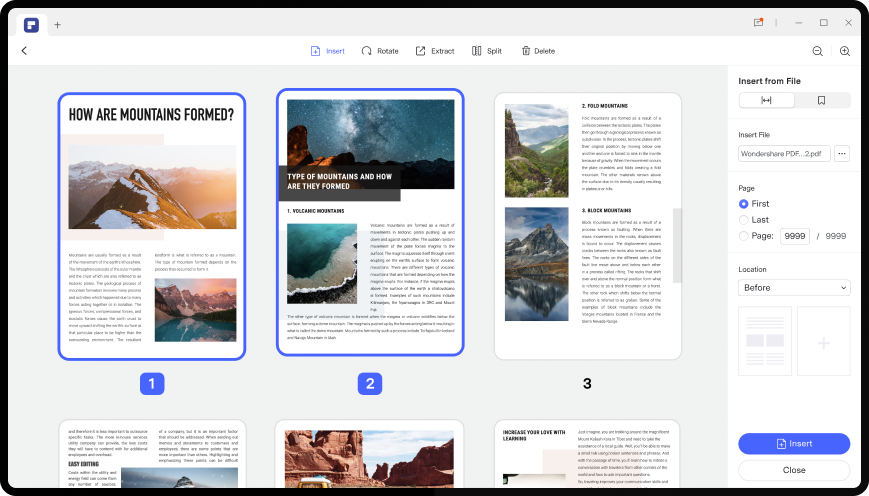The width and height of the screenshot is (869, 496).
Task: Select the Last page radio button
Action: click(744, 220)
